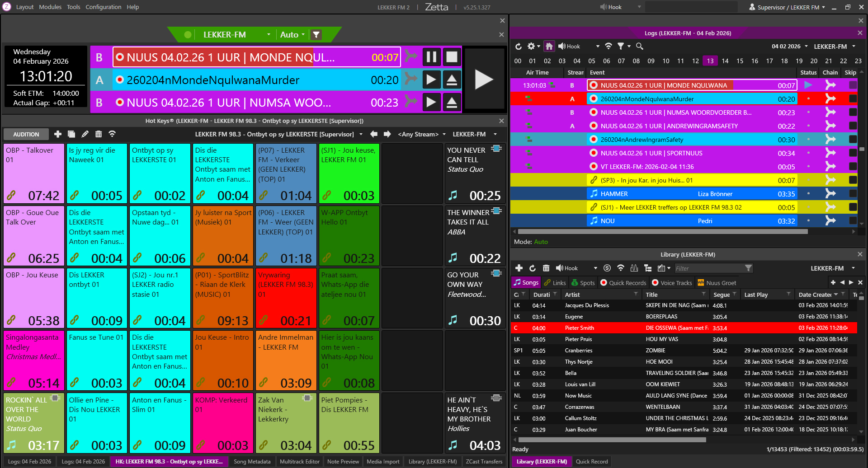868x468 pixels.
Task: Click the waveform icon in Library toolbar
Action: 634,268
